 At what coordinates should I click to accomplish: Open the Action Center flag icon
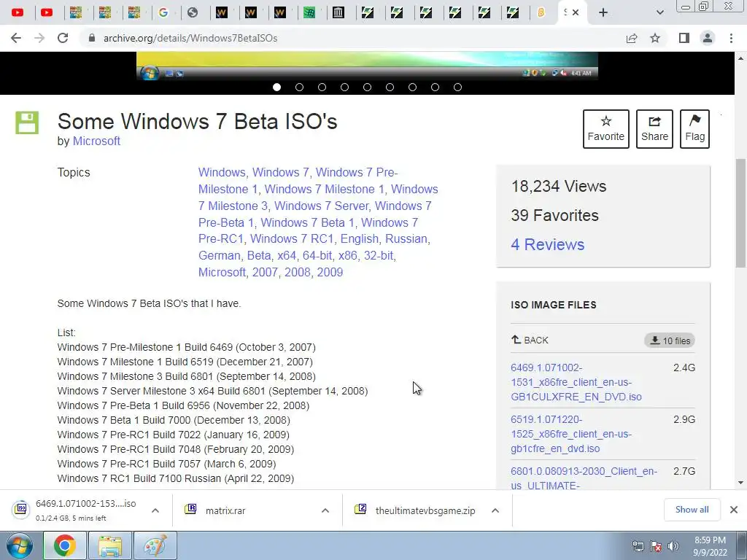point(656,546)
